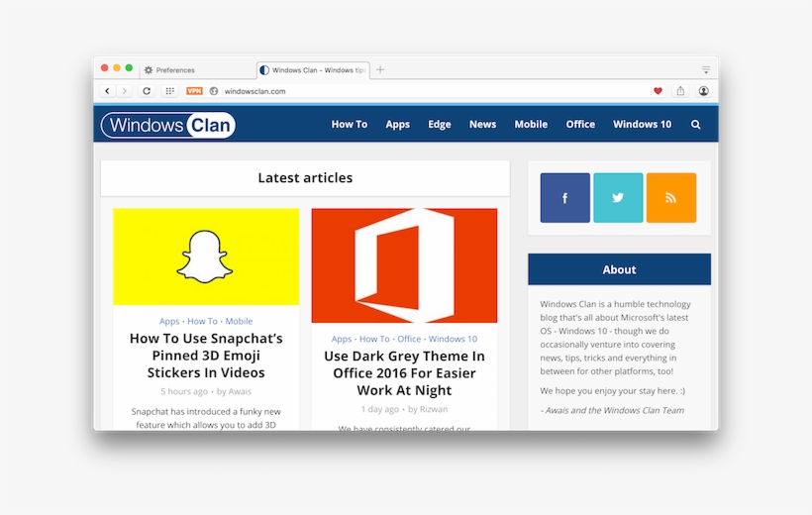This screenshot has width=812, height=515.
Task: Click the heart bookmark icon in address bar
Action: pos(658,91)
